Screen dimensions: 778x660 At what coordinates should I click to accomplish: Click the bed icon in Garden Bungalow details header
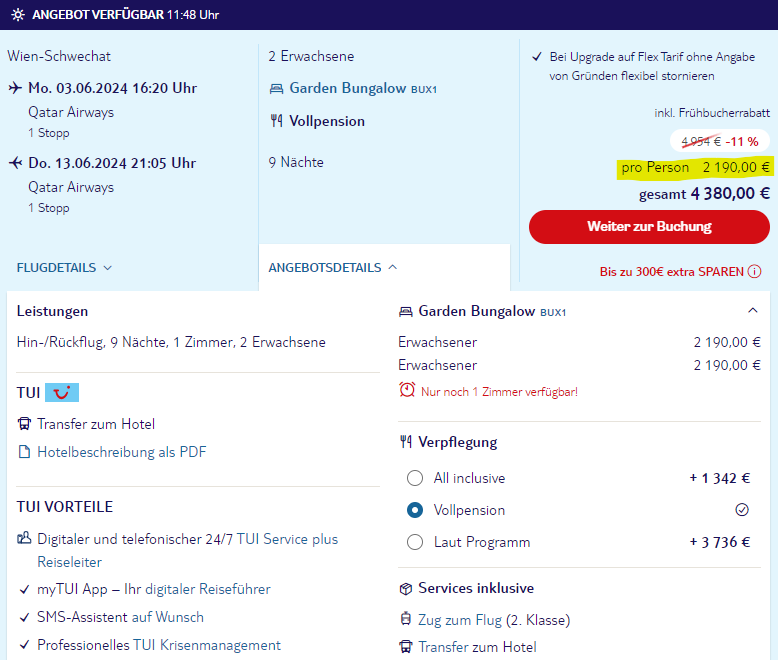click(406, 312)
